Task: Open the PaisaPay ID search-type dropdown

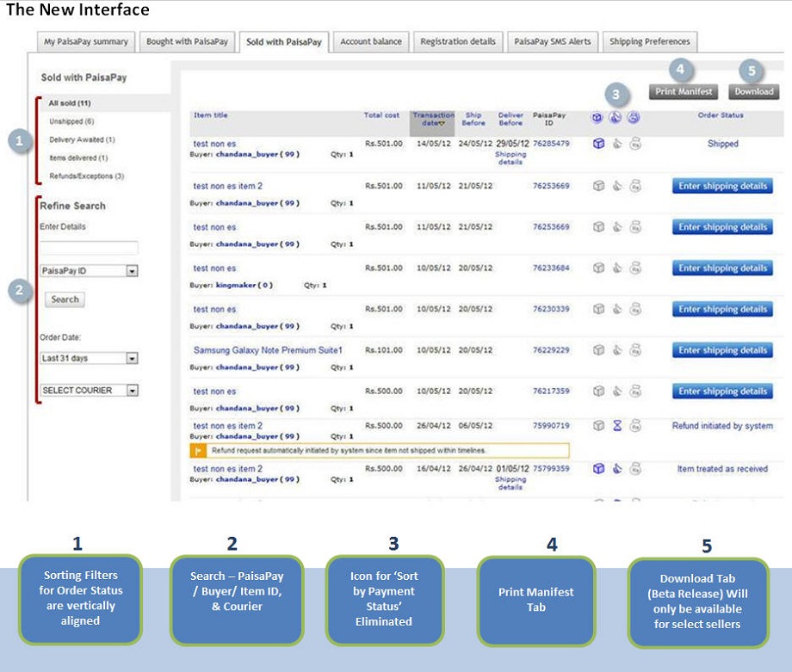Action: [x=89, y=271]
